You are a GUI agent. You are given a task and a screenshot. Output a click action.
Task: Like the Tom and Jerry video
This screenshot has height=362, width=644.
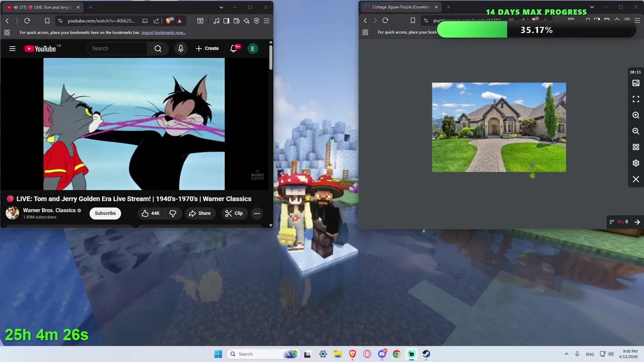(150, 213)
